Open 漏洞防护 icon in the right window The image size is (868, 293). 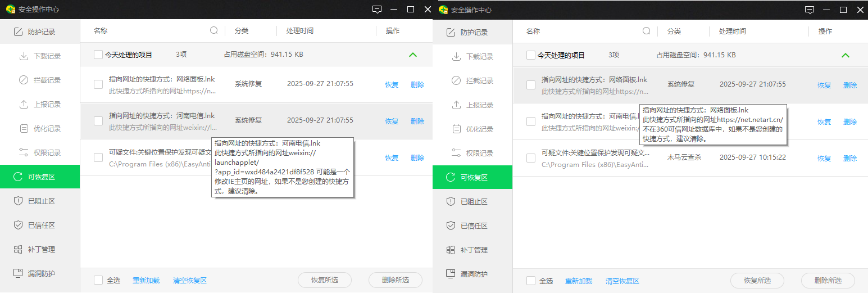click(451, 274)
